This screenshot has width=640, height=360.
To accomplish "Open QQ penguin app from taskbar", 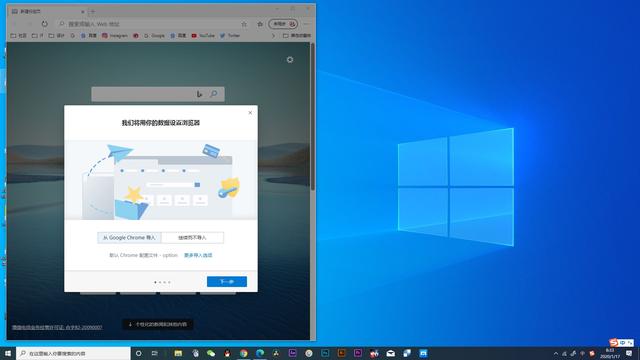I will point(227,353).
